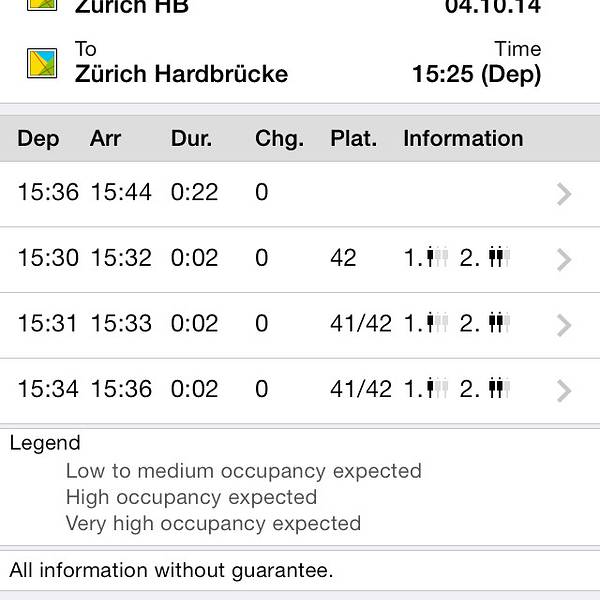Image resolution: width=600 pixels, height=600 pixels.
Task: Change the 15:25 (Dep) time setting
Action: tap(476, 73)
